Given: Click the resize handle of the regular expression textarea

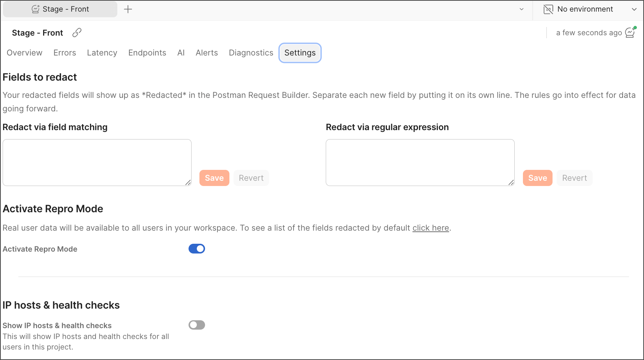Looking at the screenshot, I should click(x=511, y=182).
